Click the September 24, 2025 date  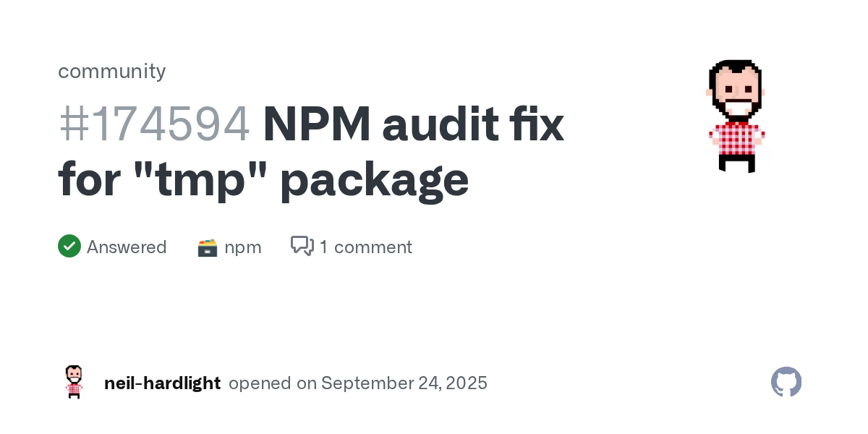coord(404,383)
